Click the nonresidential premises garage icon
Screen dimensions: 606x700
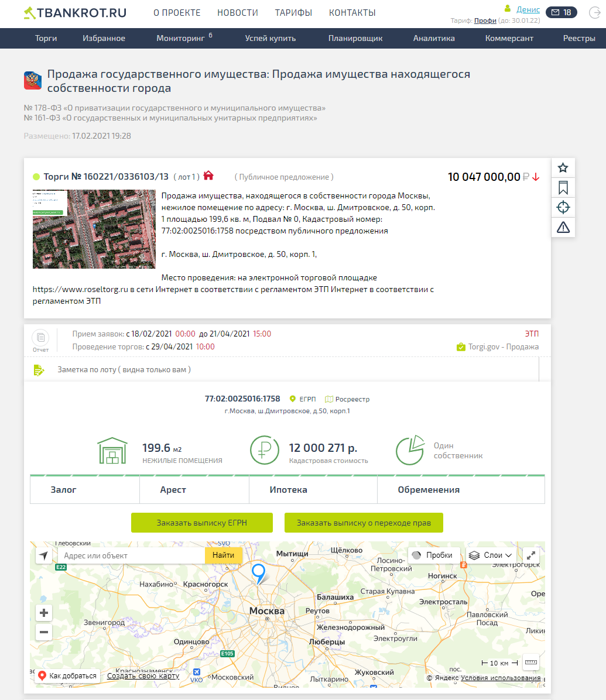pos(112,451)
